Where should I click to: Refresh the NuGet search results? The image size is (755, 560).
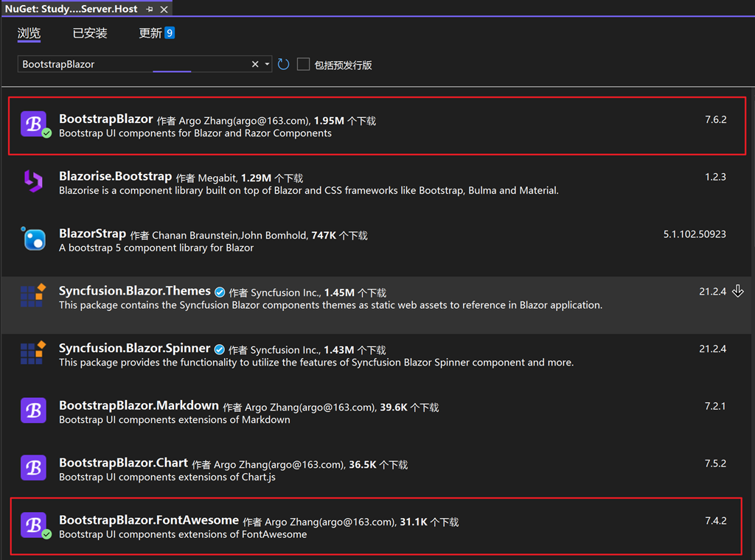click(284, 64)
